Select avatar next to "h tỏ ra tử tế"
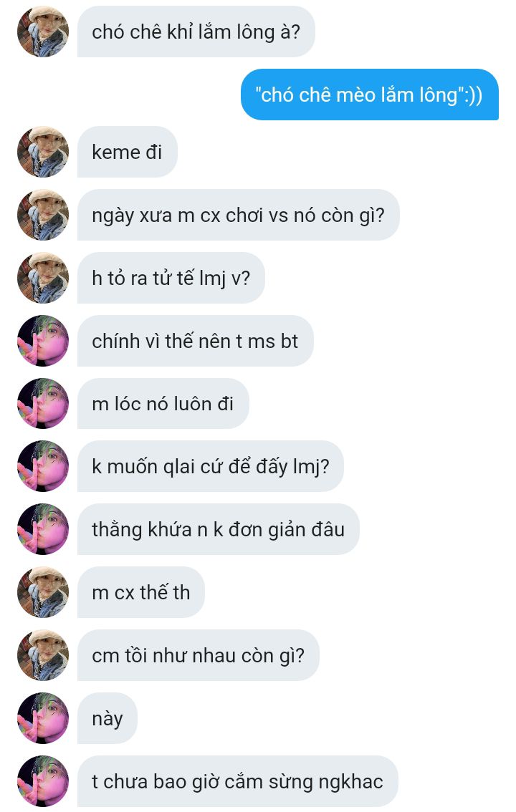516x812 pixels. tap(43, 278)
